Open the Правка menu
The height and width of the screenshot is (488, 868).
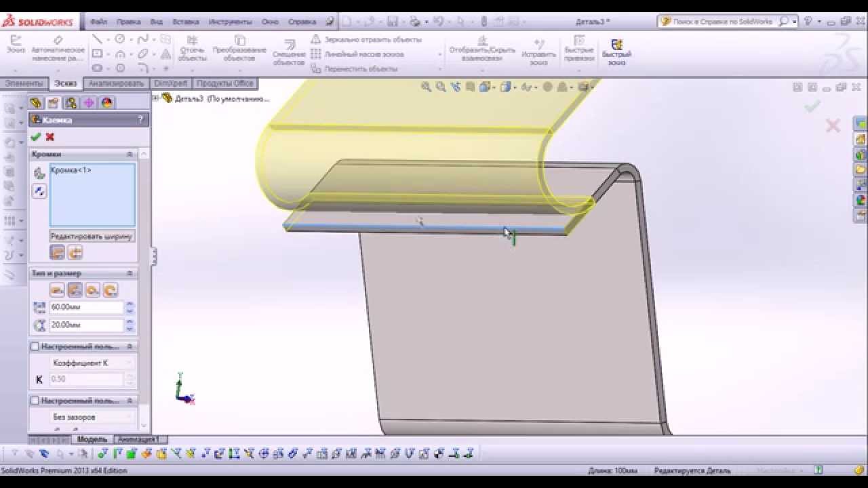(129, 22)
